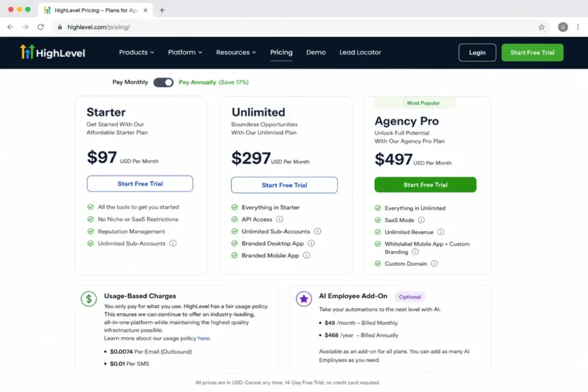Click 'No Niche or SaaS Restrictions' text
The height and width of the screenshot is (392, 588).
click(138, 219)
